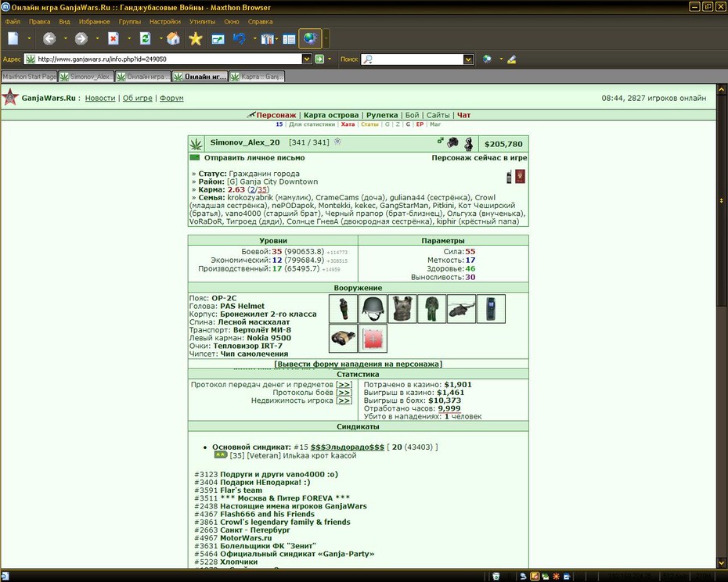Expand the Back button history dropdown arrow
The width and height of the screenshot is (728, 582).
click(65, 38)
